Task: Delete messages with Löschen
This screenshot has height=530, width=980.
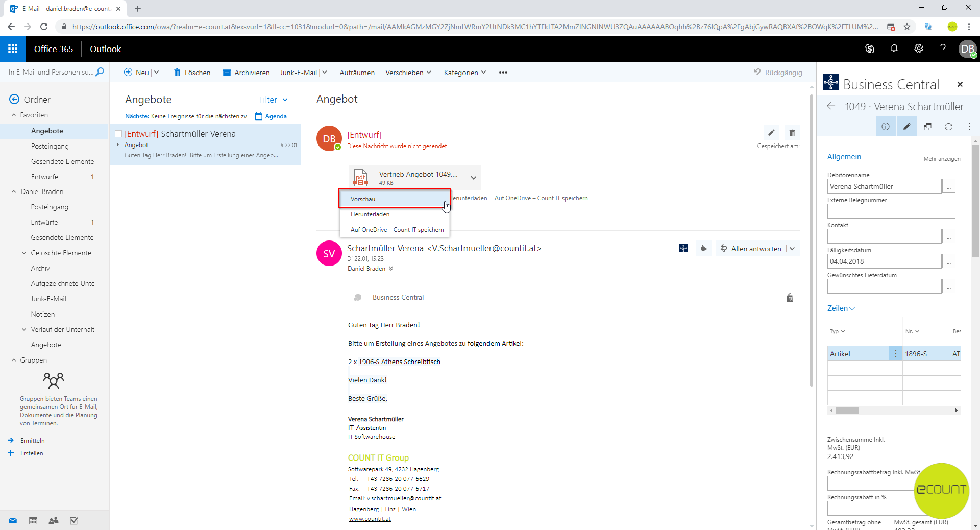Action: (x=192, y=73)
